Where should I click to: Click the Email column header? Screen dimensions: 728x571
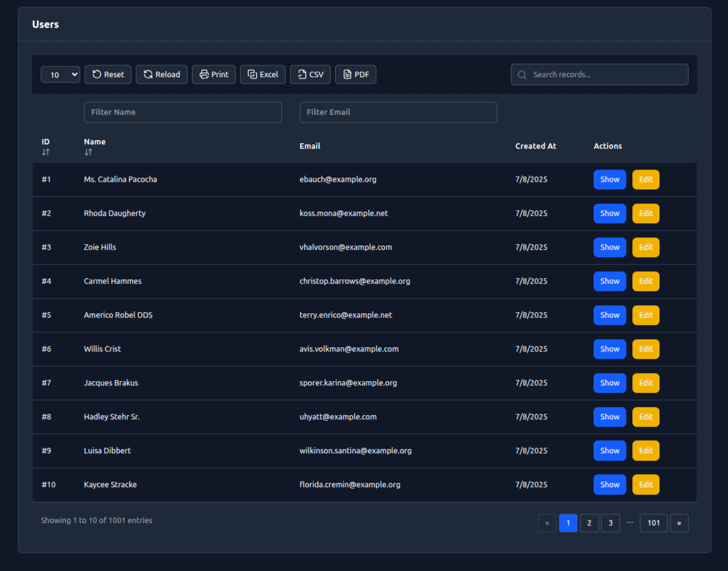(310, 146)
